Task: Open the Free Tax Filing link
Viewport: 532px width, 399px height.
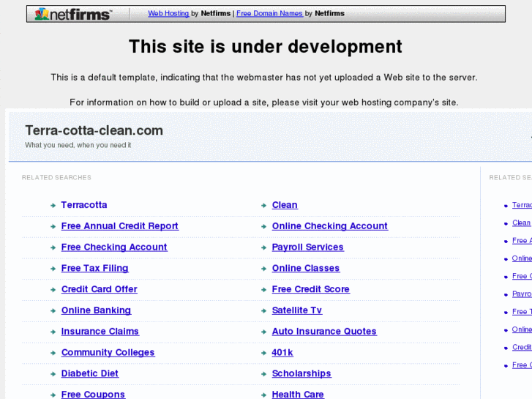Action: click(x=94, y=268)
